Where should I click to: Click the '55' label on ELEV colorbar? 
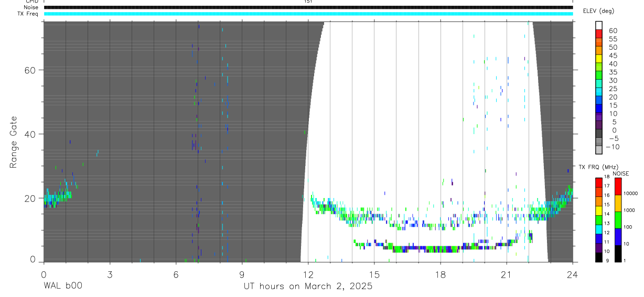[612, 39]
